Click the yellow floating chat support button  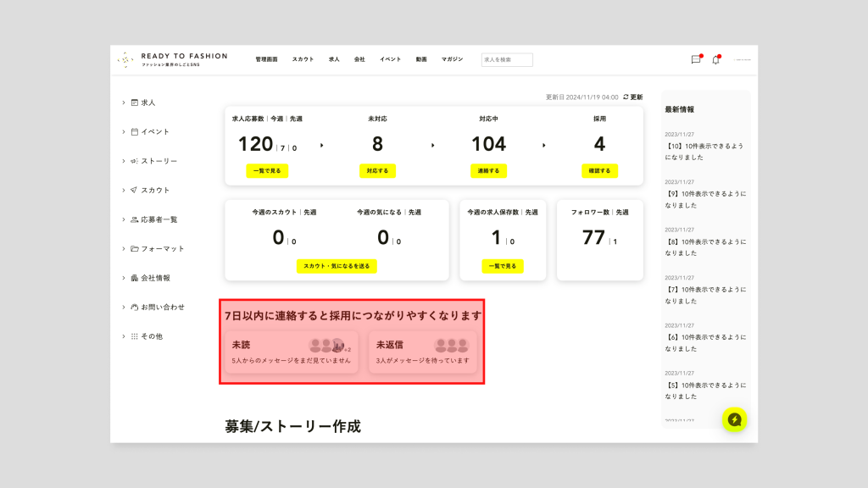[734, 419]
